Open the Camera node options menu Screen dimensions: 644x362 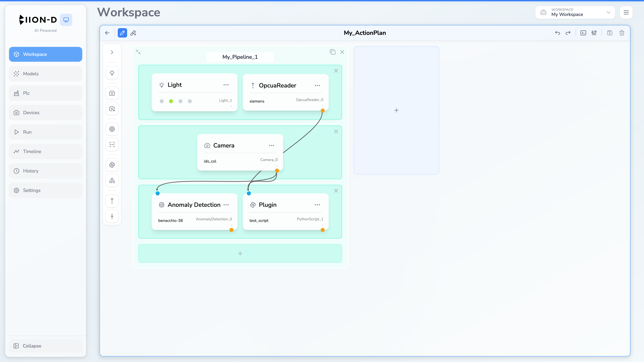click(272, 145)
